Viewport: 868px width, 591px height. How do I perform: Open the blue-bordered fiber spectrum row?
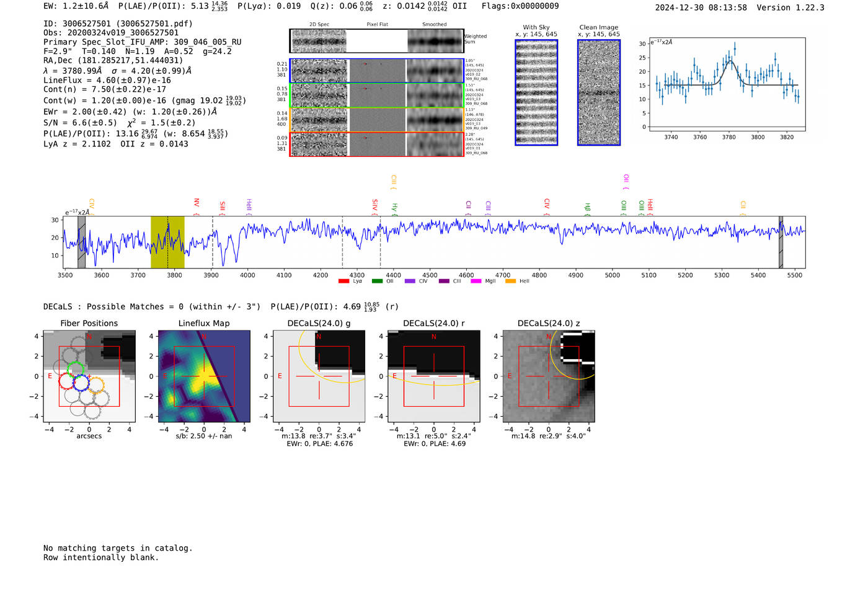(377, 71)
